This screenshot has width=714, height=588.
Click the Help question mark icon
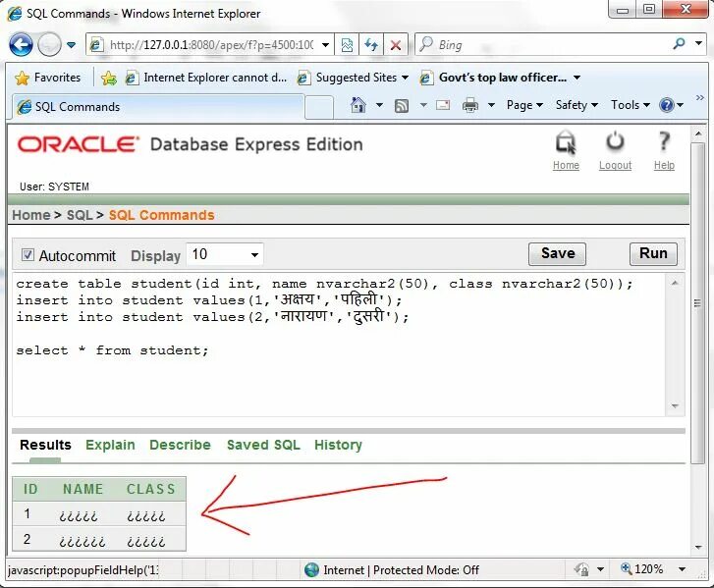[x=664, y=141]
